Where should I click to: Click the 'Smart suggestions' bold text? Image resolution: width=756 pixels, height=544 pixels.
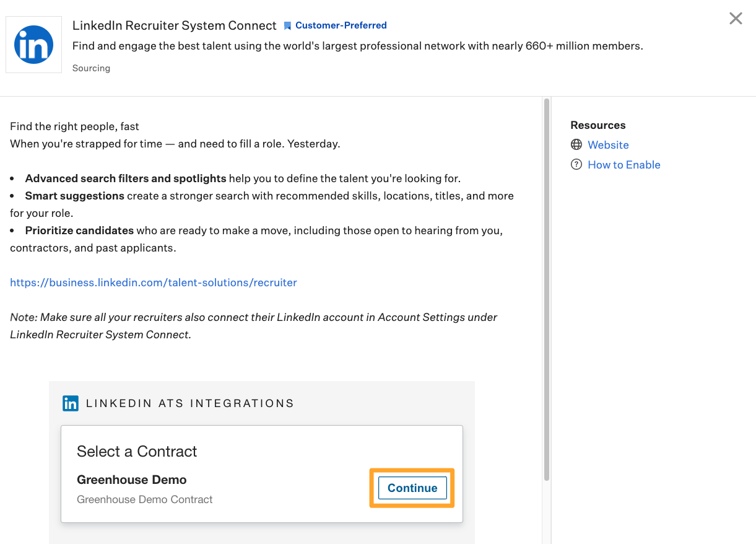pyautogui.click(x=75, y=196)
